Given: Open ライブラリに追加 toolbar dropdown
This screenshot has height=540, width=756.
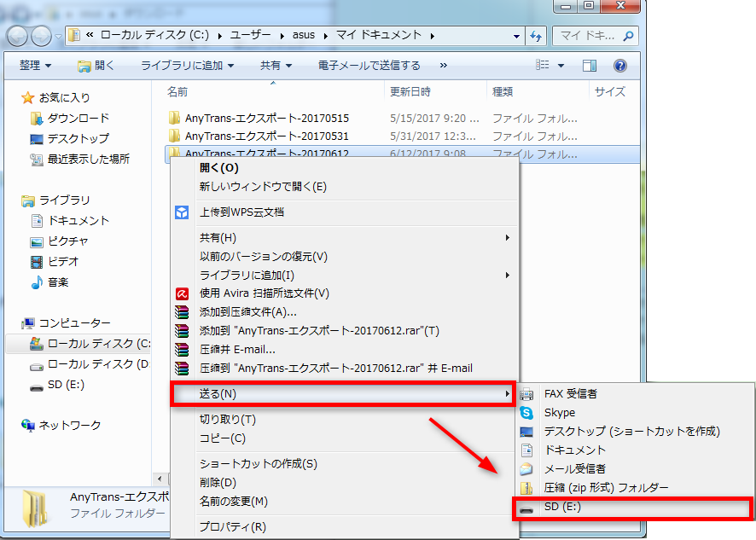Looking at the screenshot, I should [187, 65].
